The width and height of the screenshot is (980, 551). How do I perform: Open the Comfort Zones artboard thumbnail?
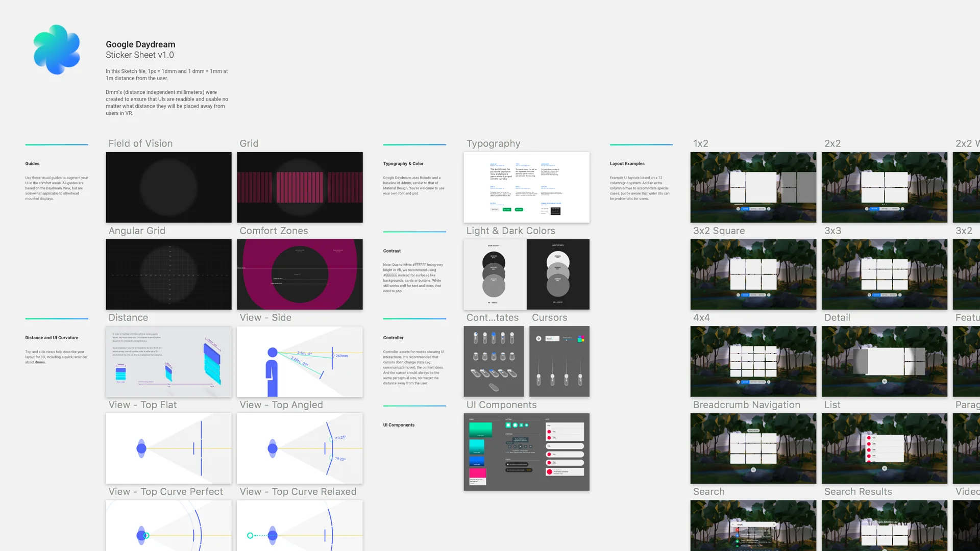tap(300, 274)
